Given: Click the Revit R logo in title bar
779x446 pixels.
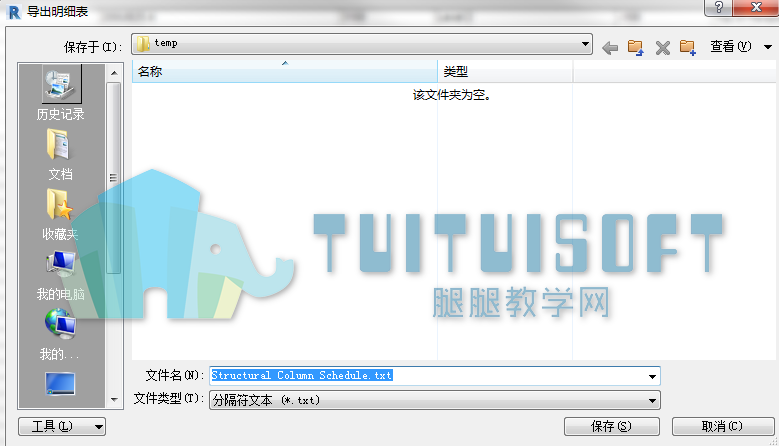Looking at the screenshot, I should (14, 12).
